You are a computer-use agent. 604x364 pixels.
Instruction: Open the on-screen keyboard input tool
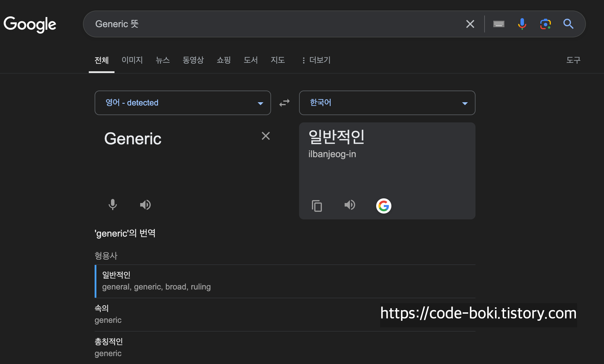click(499, 24)
